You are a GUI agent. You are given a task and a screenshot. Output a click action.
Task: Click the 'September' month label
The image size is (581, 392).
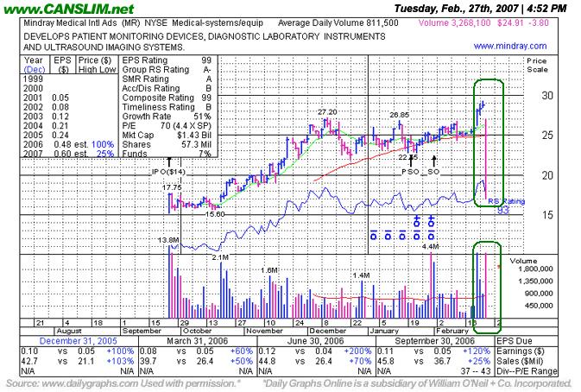click(142, 331)
